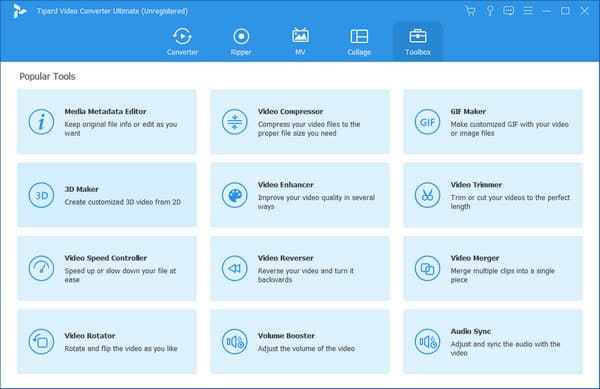Open the MV tab
This screenshot has width=600, height=389.
pyautogui.click(x=300, y=42)
